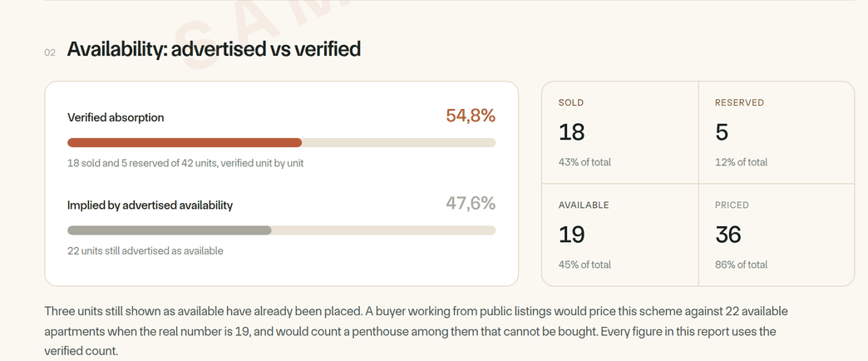Click the 18 sold and 5 reserved caption
Viewport: 868px width, 361px height.
(185, 163)
